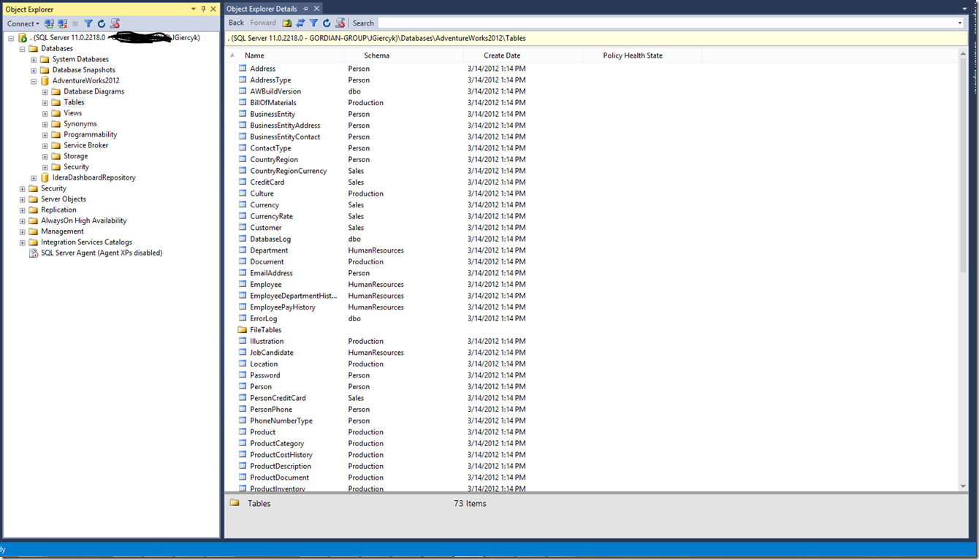
Task: Expand the Database Snapshots node
Action: click(34, 71)
